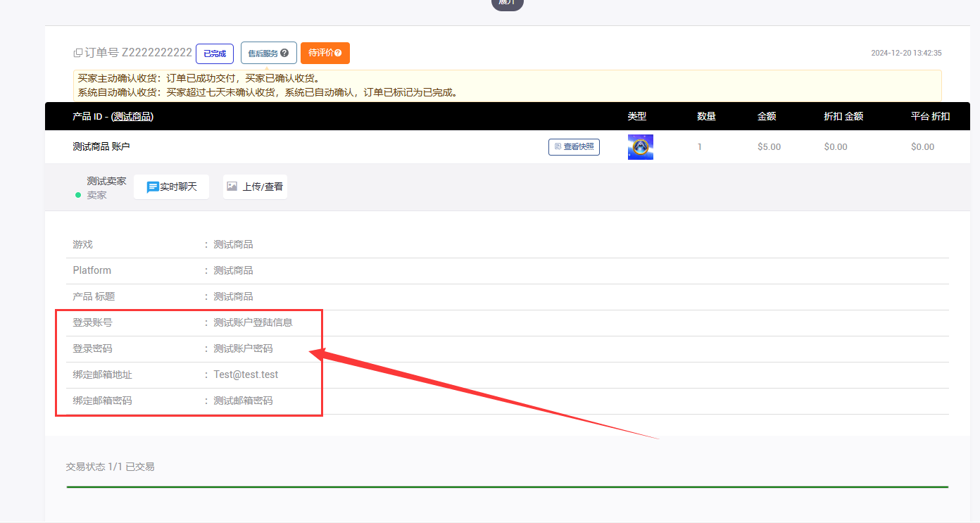Image resolution: width=980 pixels, height=523 pixels.
Task: Click the 已完成 status badge
Action: (215, 53)
